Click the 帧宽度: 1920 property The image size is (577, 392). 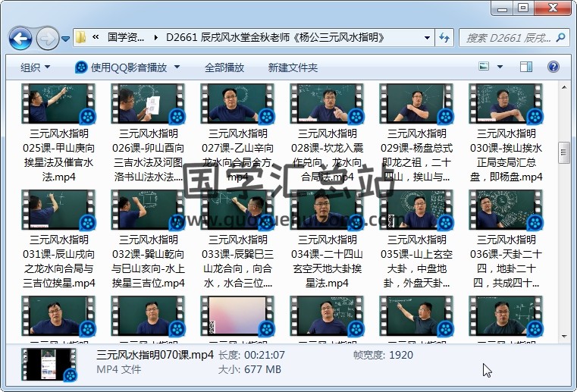click(383, 355)
